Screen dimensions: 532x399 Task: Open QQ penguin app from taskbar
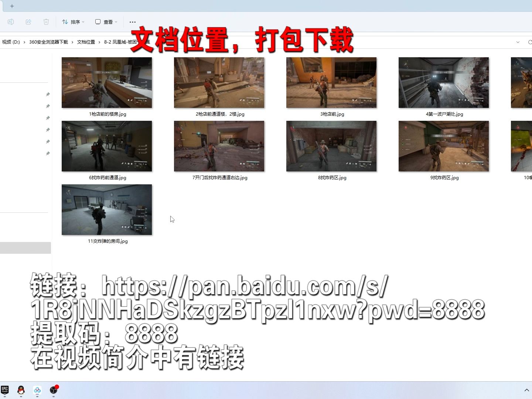click(x=21, y=390)
